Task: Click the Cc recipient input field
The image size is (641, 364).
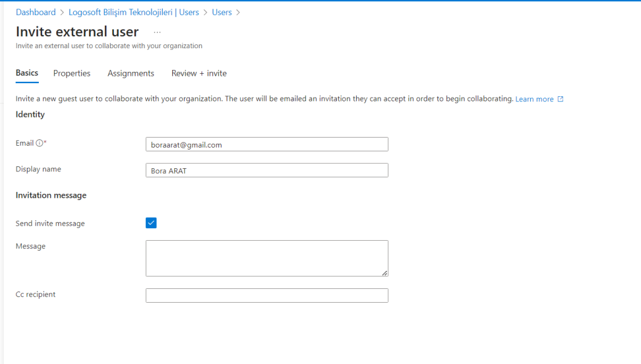Action: click(267, 295)
